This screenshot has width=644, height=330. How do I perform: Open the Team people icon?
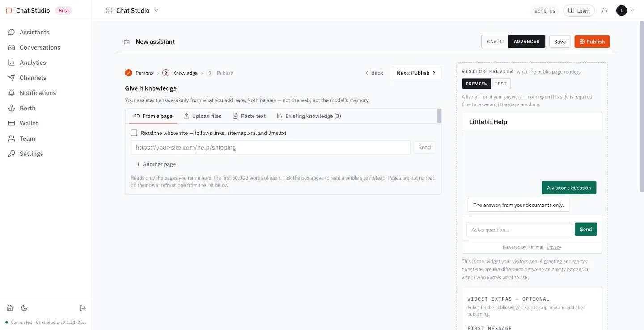[12, 138]
